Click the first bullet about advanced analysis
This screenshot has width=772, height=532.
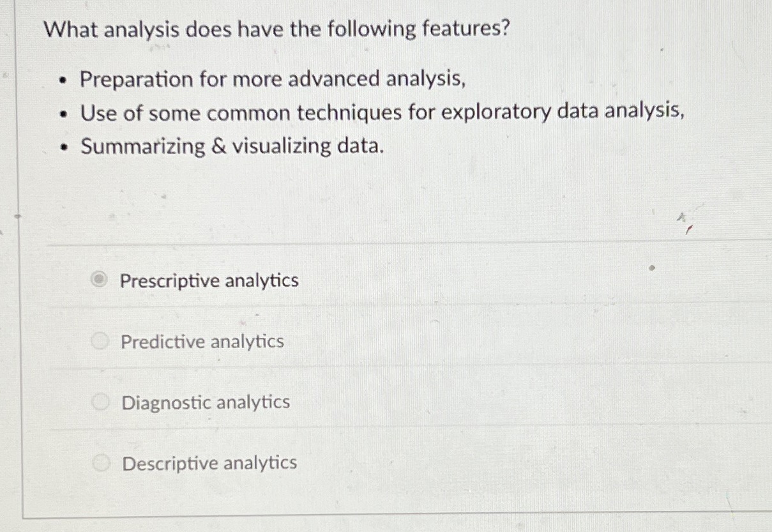tap(274, 79)
